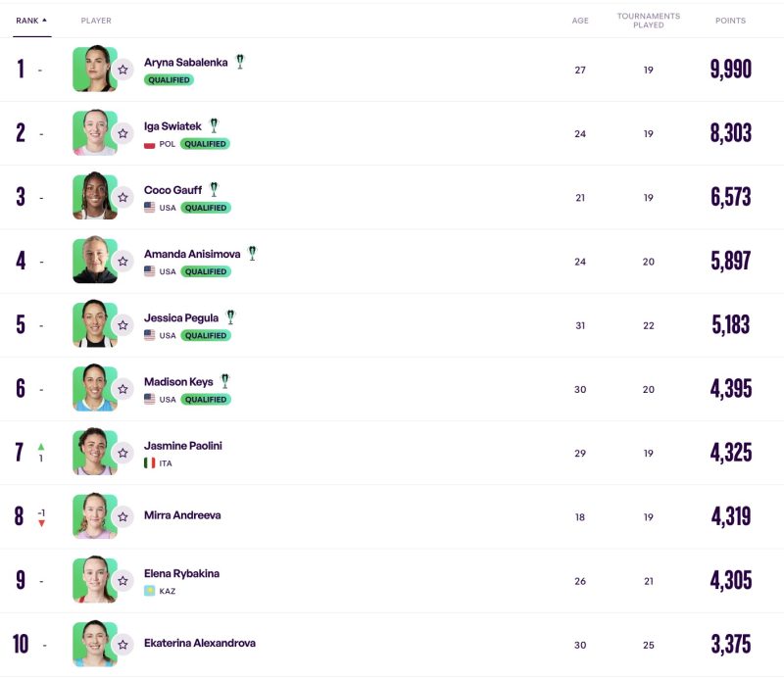Click Mirra Andreeva's profile photo thumbnail

point(93,516)
